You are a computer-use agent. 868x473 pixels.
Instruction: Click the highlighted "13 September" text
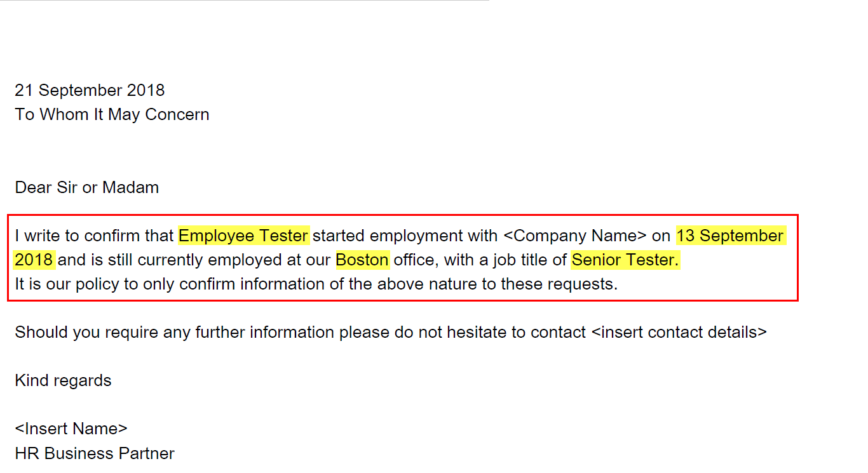click(730, 236)
